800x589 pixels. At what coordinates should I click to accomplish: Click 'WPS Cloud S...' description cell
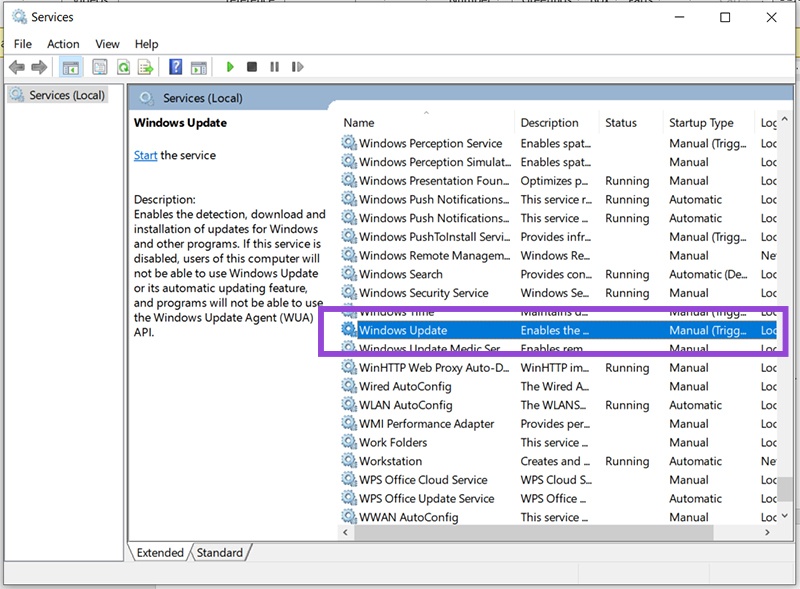[x=556, y=480]
